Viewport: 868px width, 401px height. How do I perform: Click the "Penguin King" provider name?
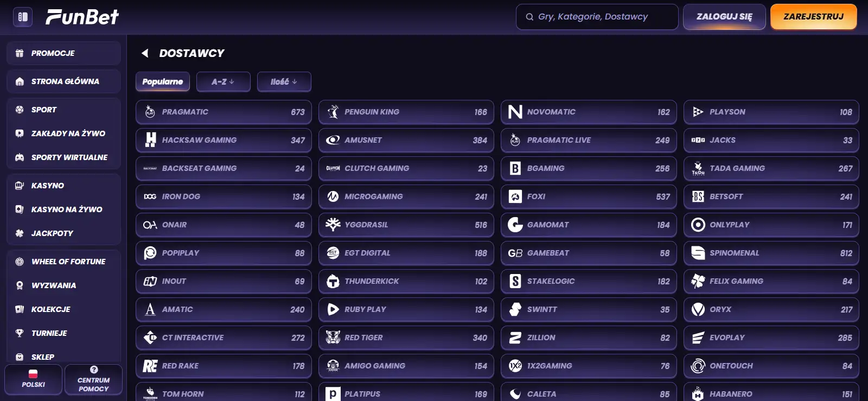coord(372,112)
